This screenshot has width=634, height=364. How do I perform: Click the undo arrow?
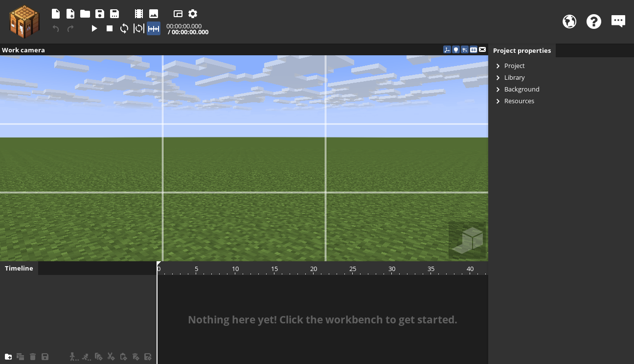click(56, 28)
